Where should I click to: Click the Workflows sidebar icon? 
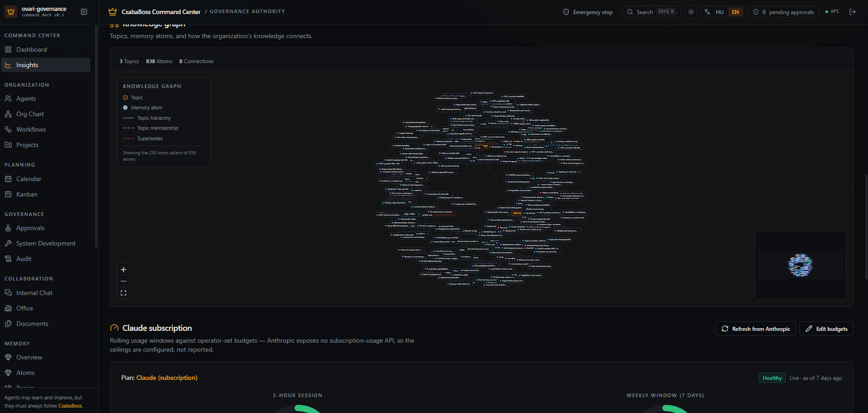point(8,129)
